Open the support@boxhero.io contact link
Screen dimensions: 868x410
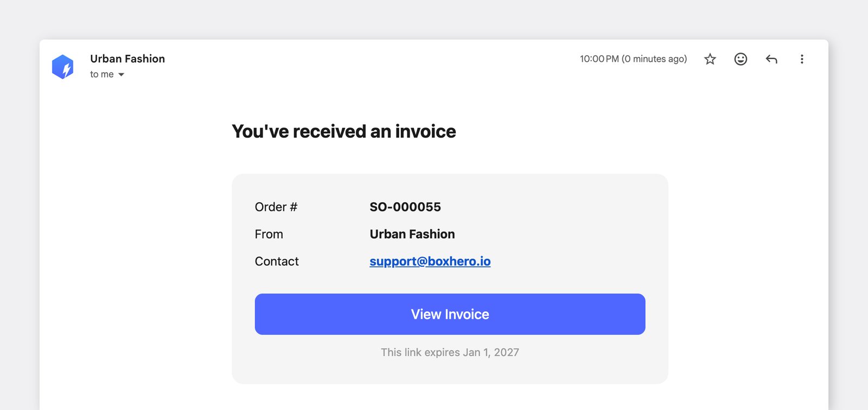(x=430, y=261)
